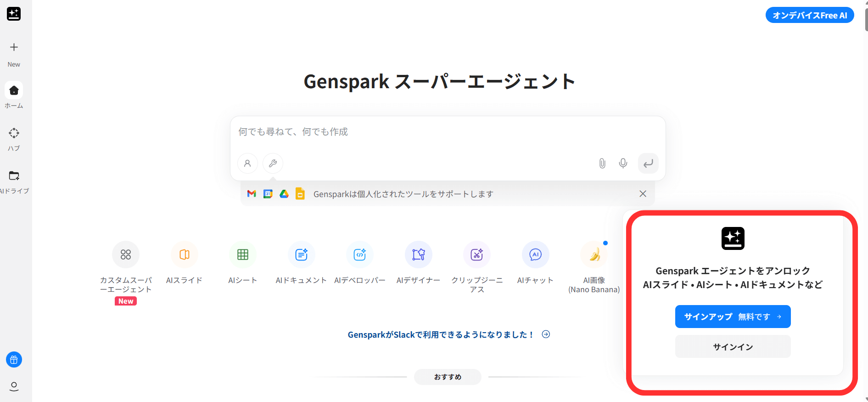
Task: Open AIドライブ in the sidebar
Action: pyautogui.click(x=14, y=182)
